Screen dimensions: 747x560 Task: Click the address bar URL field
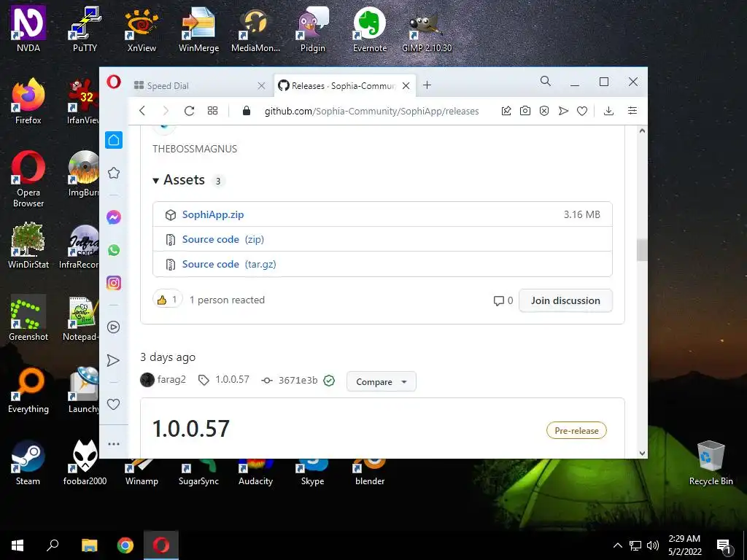click(371, 111)
